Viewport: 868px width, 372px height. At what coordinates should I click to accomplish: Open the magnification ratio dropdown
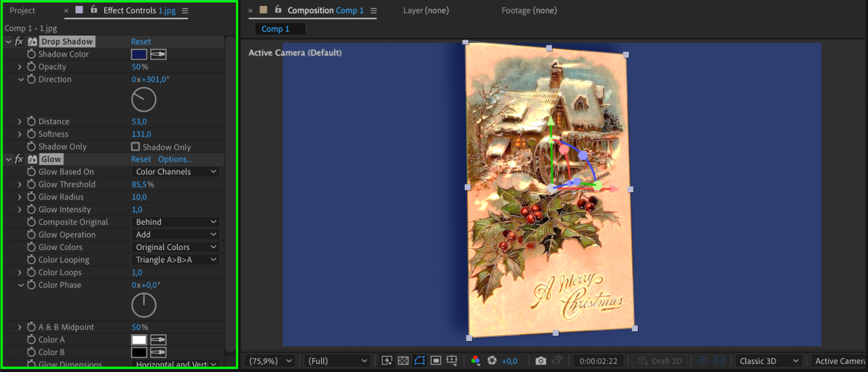[x=270, y=361]
